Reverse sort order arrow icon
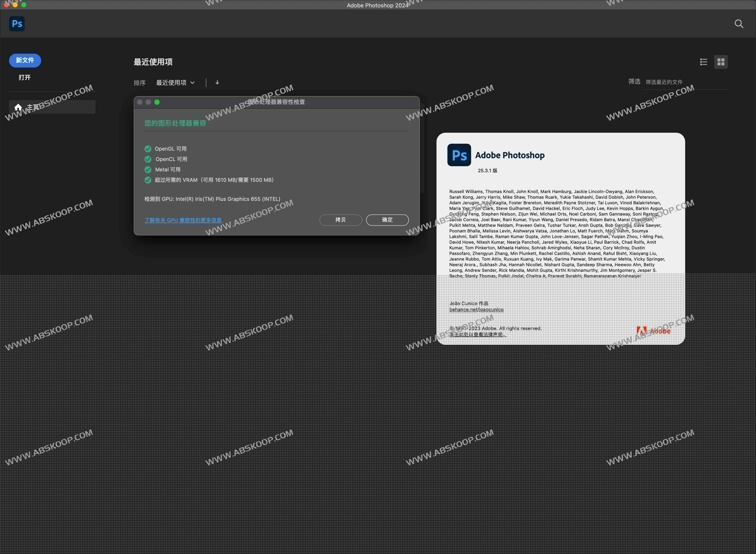756x554 pixels. [217, 82]
